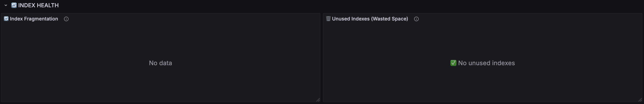644x104 pixels.
Task: Open the Unused Indexes (Wasted Space) title menu
Action: click(370, 19)
